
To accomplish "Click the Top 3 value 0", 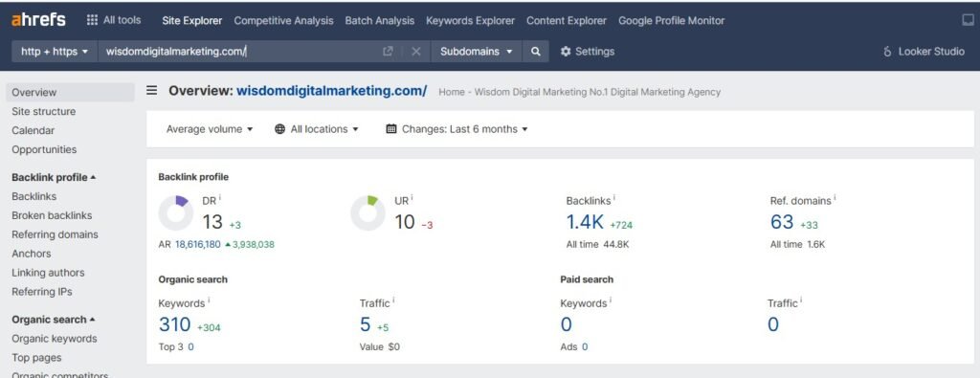I will (x=190, y=346).
